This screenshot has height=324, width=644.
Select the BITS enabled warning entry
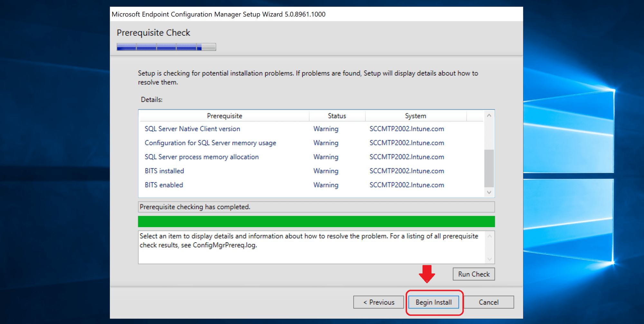[x=164, y=185]
